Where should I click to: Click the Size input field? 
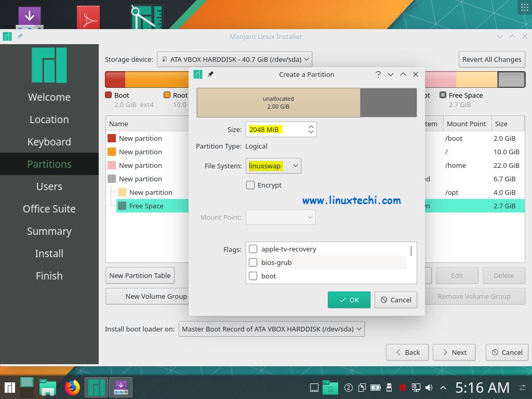coord(275,129)
